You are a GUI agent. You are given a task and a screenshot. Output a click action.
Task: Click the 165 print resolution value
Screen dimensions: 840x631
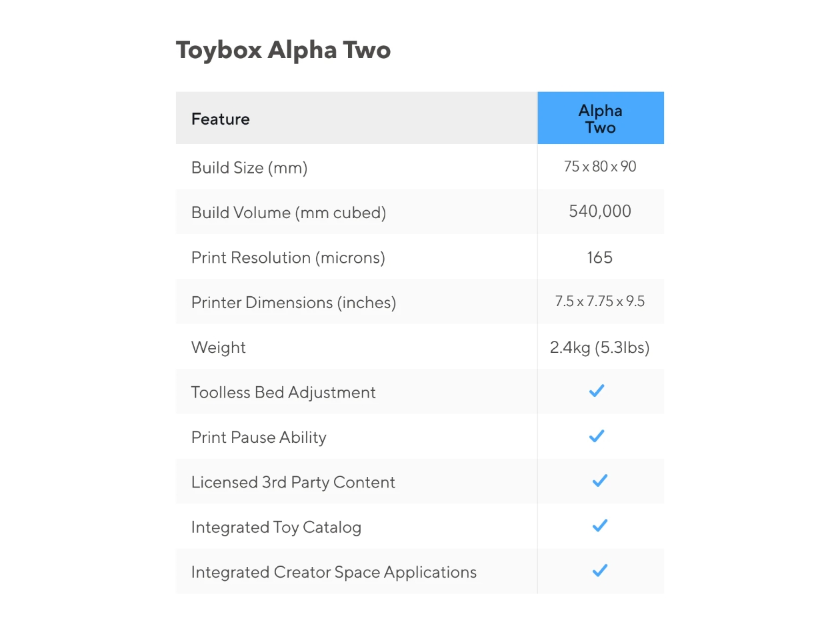coord(600,257)
